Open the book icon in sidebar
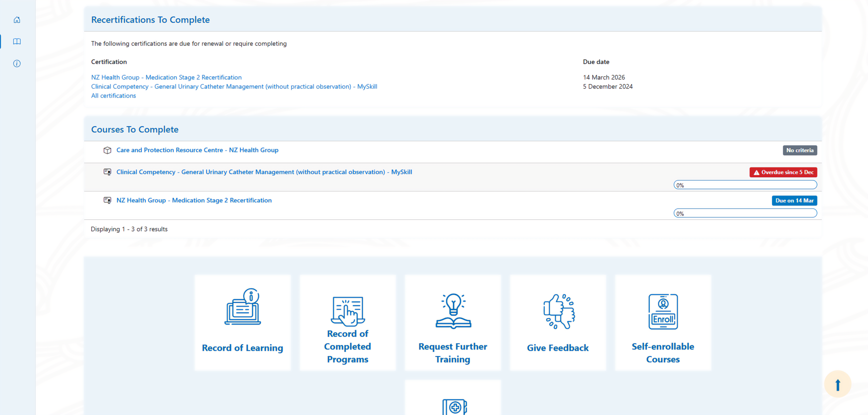The width and height of the screenshot is (868, 415). 17,41
